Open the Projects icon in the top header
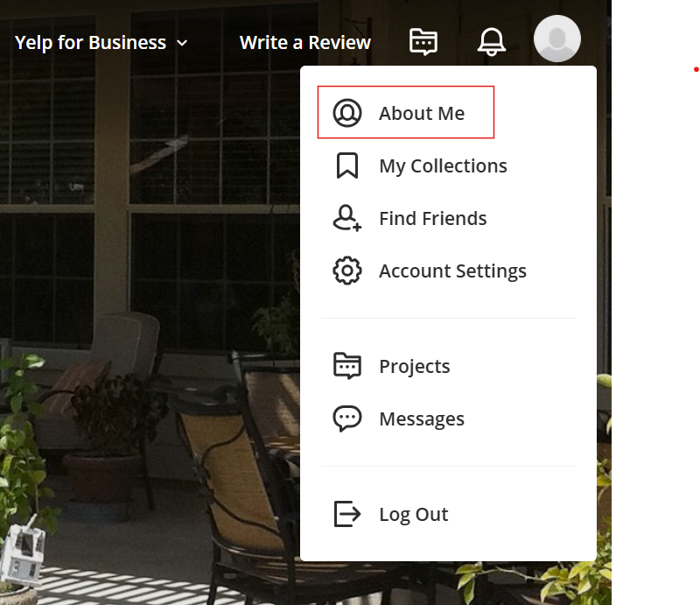Viewport: 700px width, 605px height. (x=423, y=41)
